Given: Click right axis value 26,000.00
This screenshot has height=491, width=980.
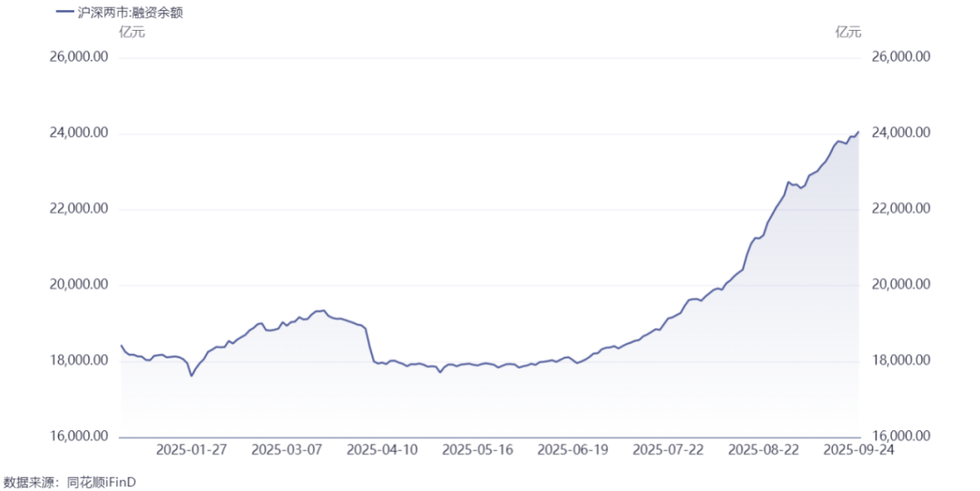Looking at the screenshot, I should point(901,57).
